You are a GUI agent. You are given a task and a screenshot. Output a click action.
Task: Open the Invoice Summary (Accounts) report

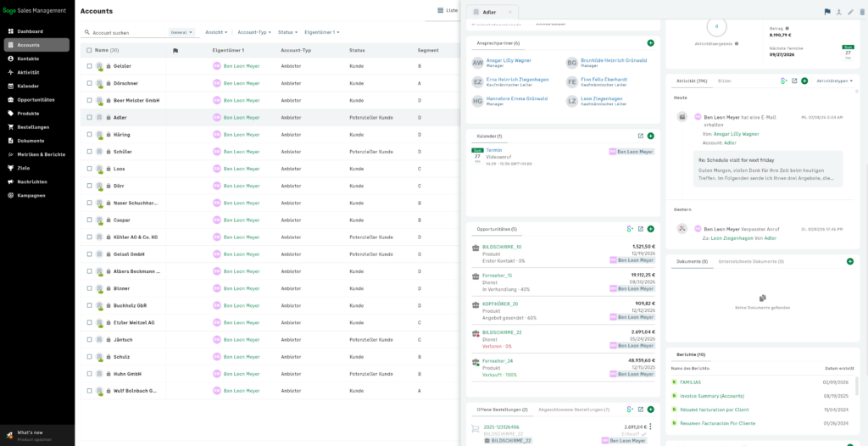coord(712,396)
